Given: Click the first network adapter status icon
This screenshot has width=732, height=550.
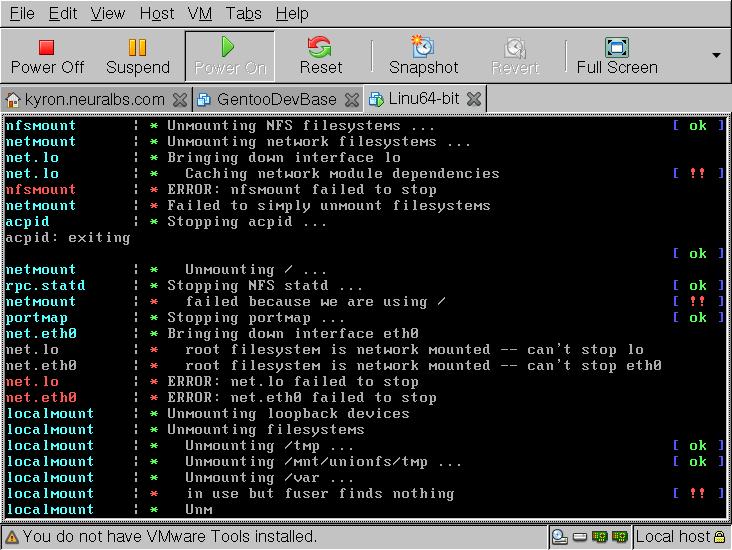Looking at the screenshot, I should (600, 537).
